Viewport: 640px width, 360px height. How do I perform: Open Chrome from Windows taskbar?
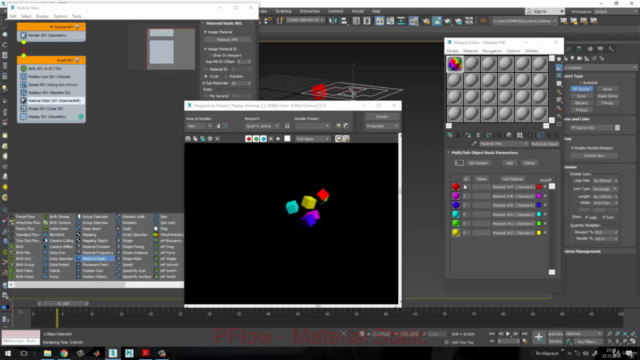pyautogui.click(x=64, y=353)
